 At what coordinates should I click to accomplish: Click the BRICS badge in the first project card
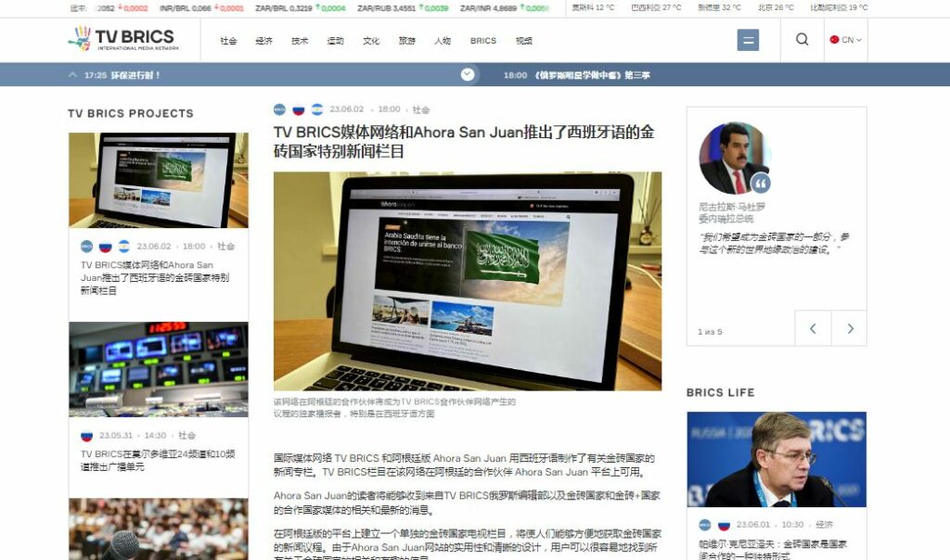[x=86, y=247]
